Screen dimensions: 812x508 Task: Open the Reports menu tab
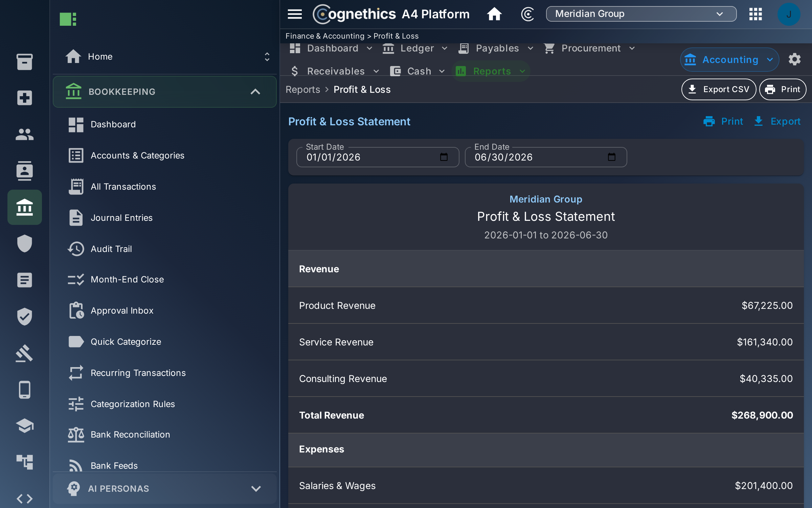[x=490, y=71]
